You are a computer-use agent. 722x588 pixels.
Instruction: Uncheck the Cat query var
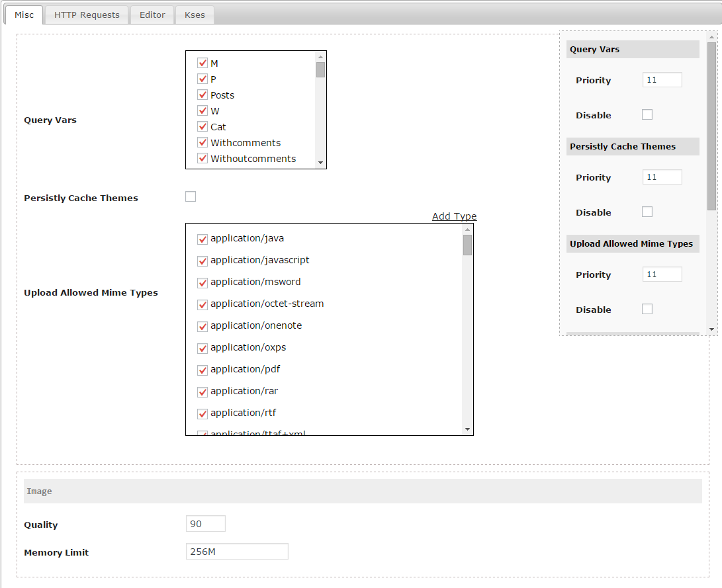tap(202, 126)
